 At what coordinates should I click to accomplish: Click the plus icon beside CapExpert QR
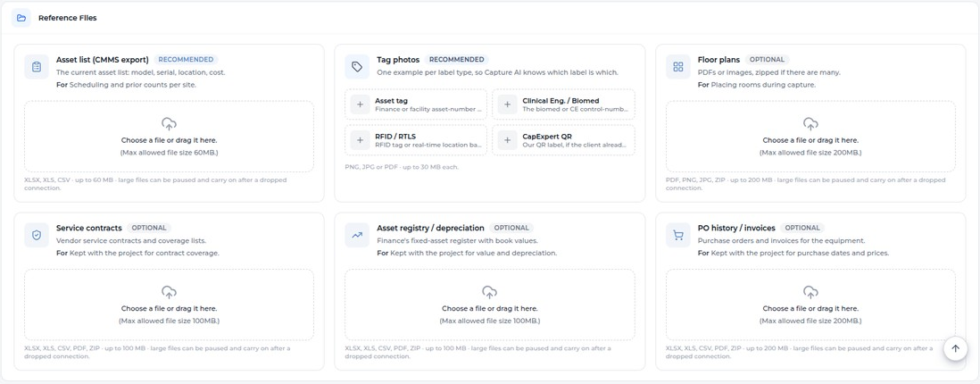point(508,140)
